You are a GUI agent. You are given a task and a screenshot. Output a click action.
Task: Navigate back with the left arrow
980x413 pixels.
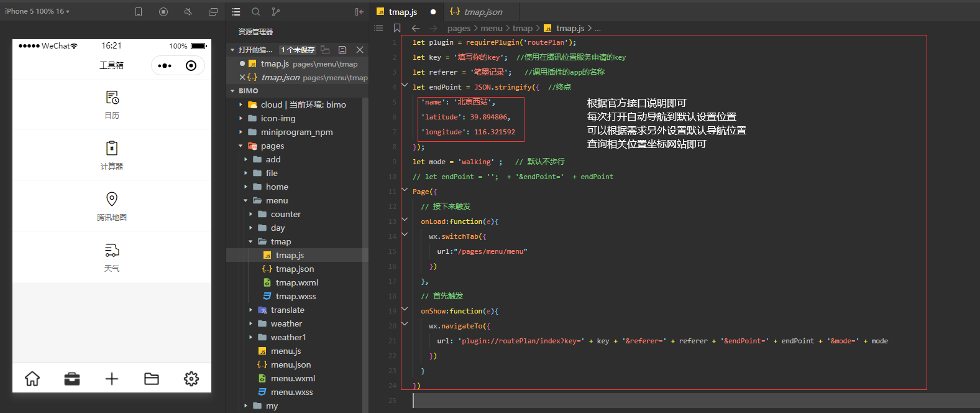click(x=416, y=28)
